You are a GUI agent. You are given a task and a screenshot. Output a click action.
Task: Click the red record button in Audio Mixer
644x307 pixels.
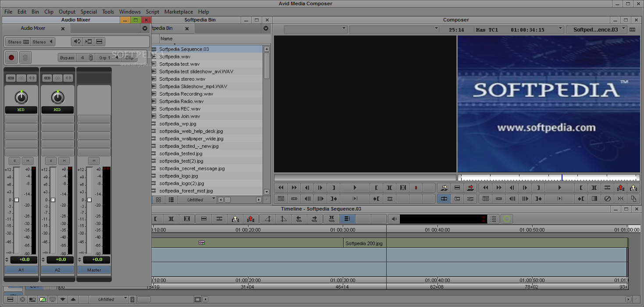11,57
